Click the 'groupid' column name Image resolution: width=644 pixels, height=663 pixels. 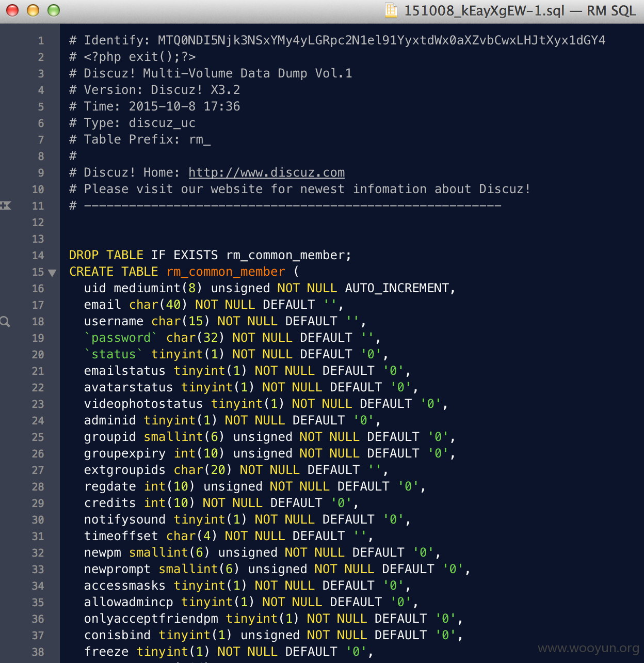coord(110,437)
